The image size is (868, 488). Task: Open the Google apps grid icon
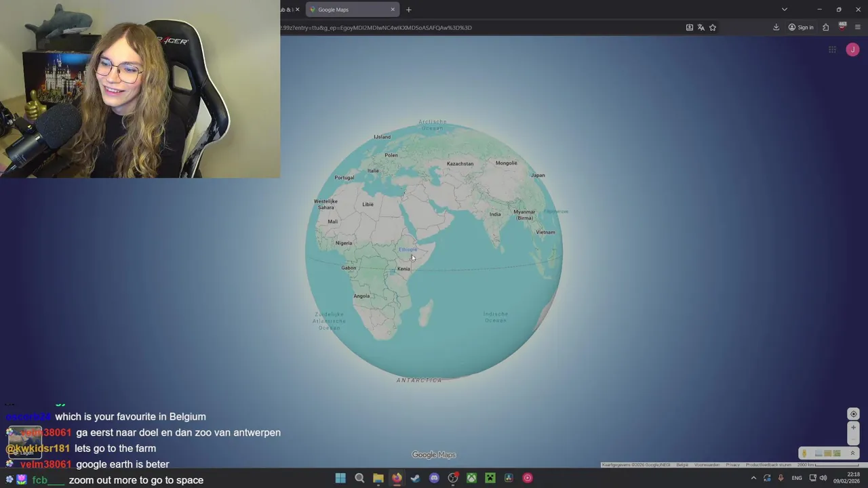click(x=832, y=49)
